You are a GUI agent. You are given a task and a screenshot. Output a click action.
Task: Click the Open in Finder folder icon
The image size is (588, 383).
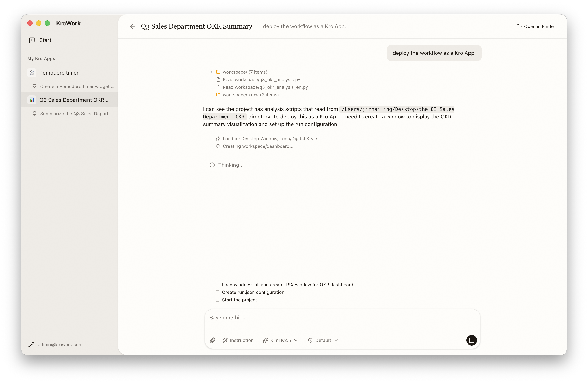point(519,26)
